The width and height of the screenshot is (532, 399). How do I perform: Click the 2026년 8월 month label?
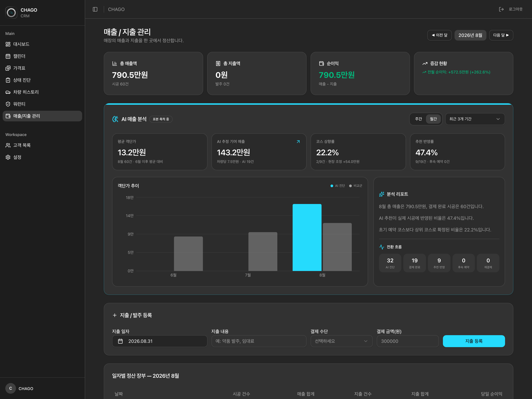(470, 35)
